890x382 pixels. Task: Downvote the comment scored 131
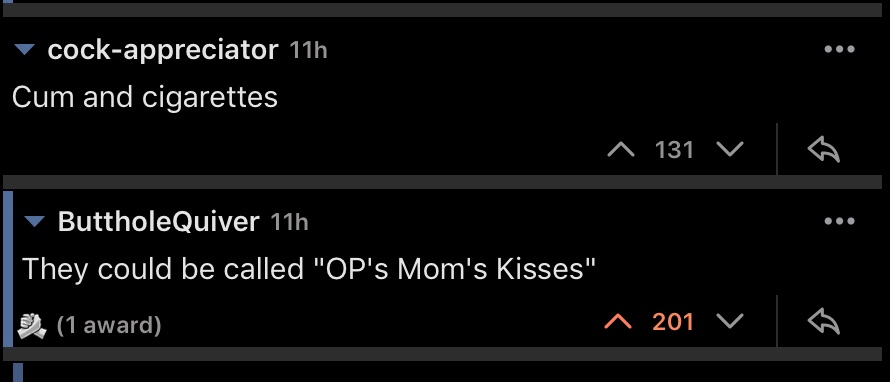pyautogui.click(x=730, y=150)
